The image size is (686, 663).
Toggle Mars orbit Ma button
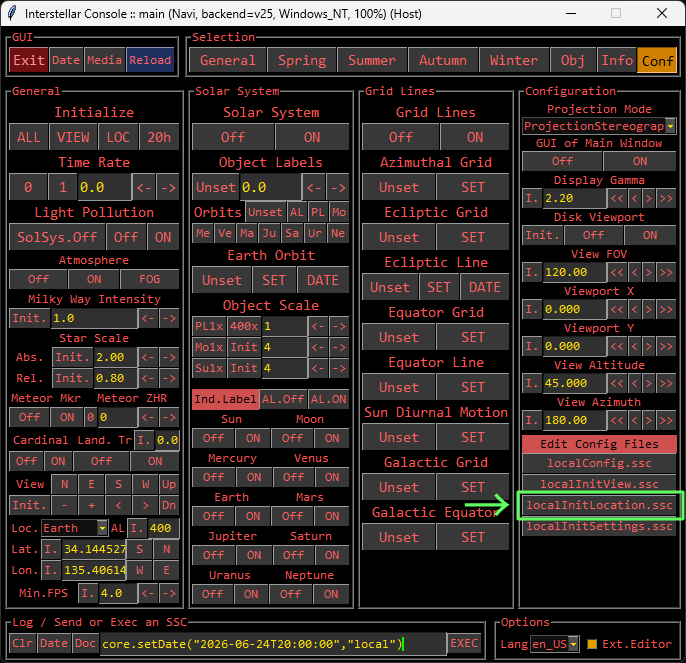(247, 233)
